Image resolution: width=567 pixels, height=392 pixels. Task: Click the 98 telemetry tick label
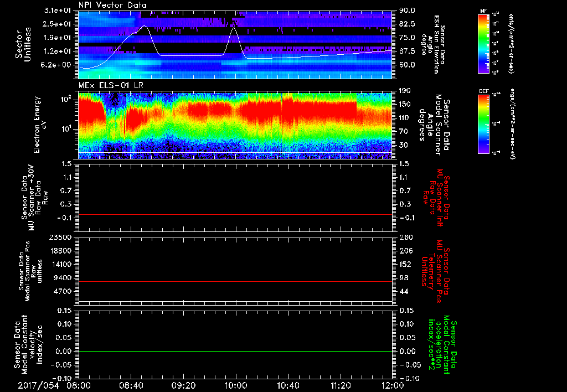[x=404, y=278]
